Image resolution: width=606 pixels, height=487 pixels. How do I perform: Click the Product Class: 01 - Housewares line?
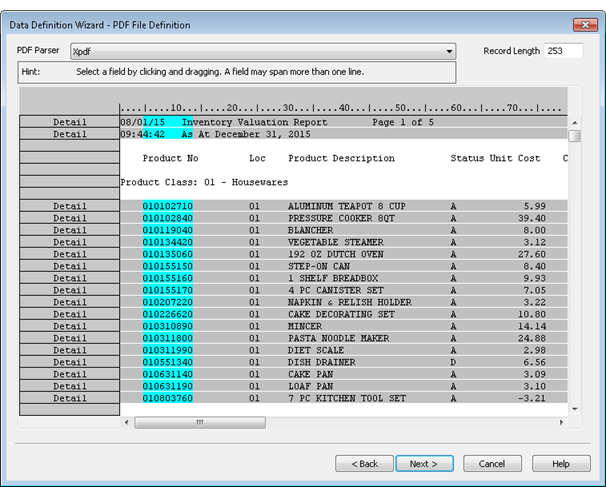tap(204, 182)
